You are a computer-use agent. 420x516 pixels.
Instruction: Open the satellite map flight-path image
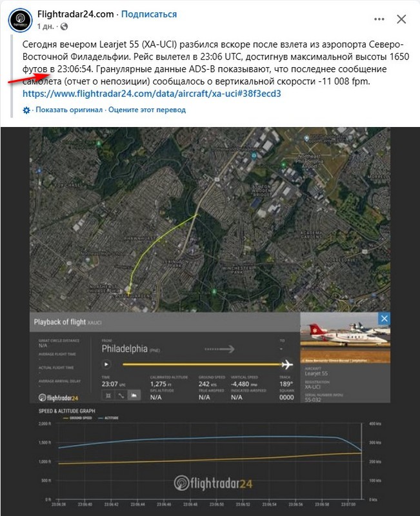point(210,219)
